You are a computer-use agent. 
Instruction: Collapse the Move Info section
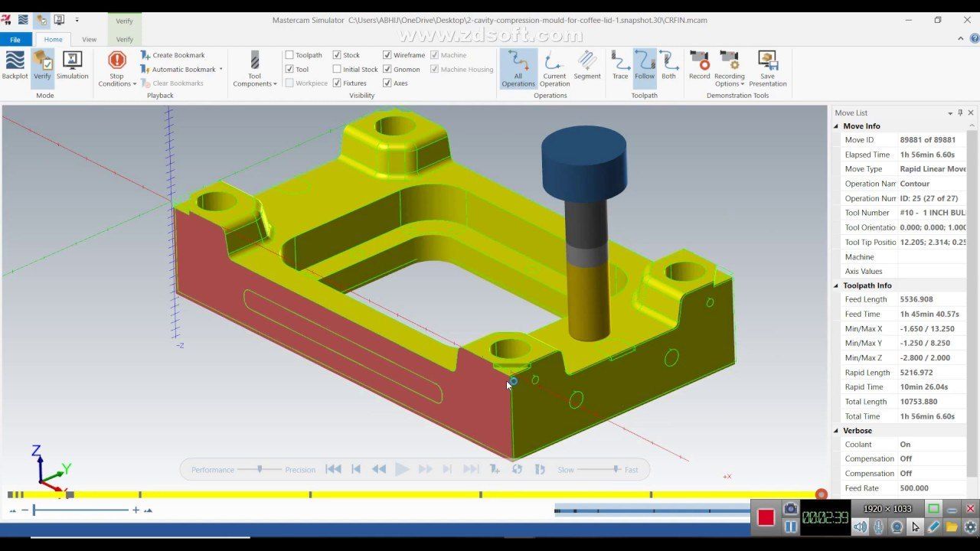837,126
